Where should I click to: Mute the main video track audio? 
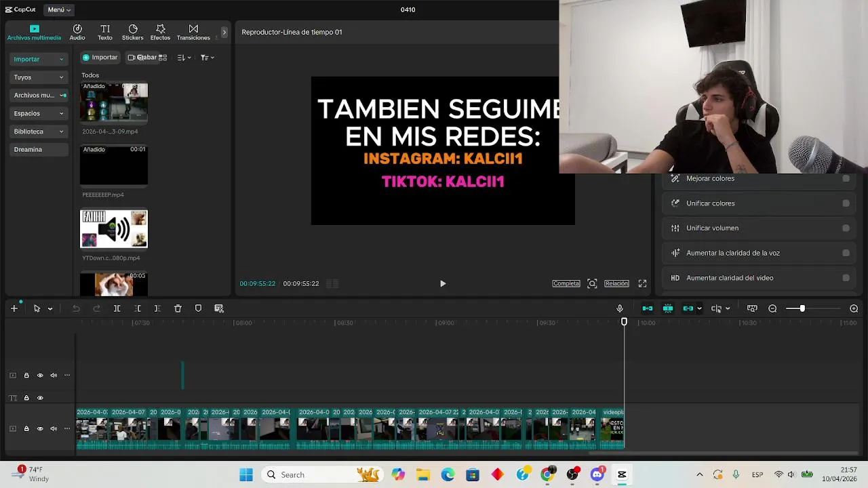click(x=54, y=428)
